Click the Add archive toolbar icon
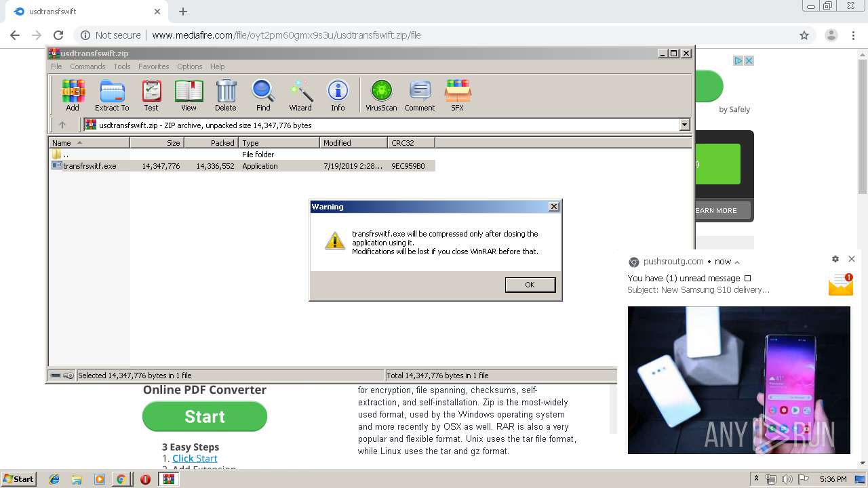 pos(73,95)
